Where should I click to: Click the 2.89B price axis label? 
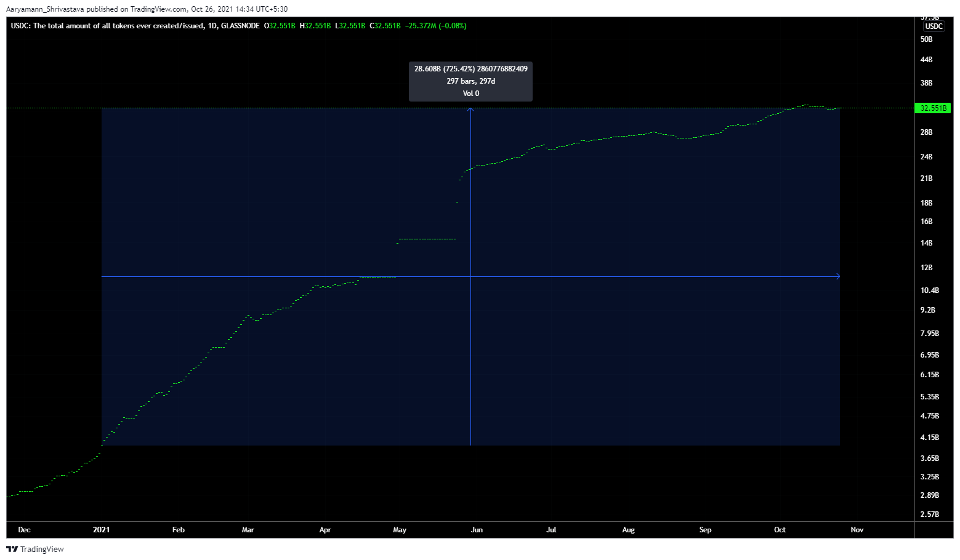pyautogui.click(x=930, y=495)
